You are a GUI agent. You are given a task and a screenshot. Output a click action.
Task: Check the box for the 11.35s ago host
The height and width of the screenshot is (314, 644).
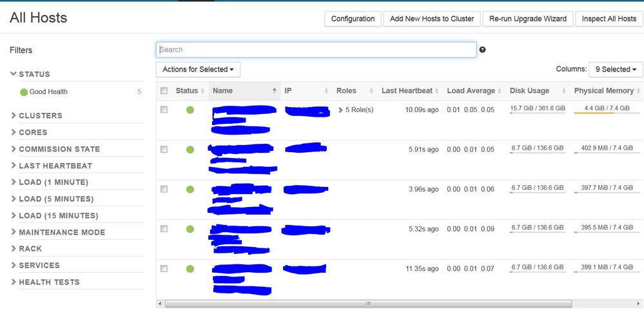164,269
